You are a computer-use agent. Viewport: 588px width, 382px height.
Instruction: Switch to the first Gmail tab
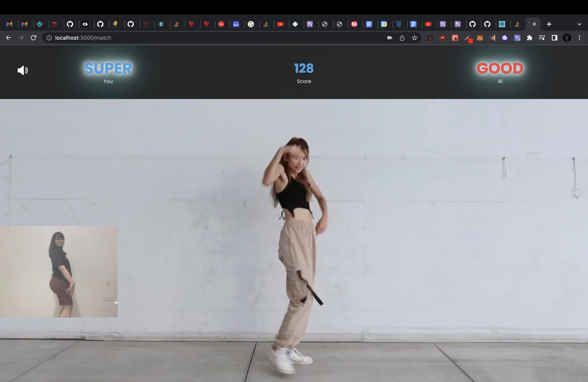[9, 24]
